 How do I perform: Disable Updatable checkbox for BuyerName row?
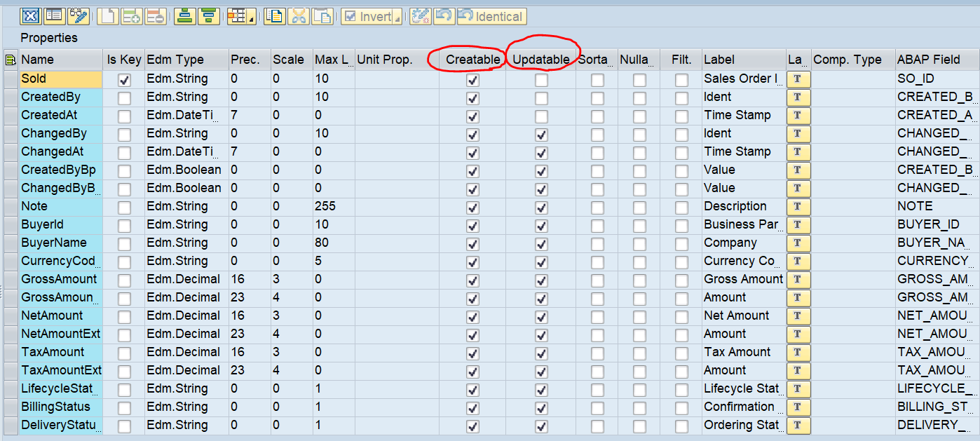pyautogui.click(x=541, y=243)
